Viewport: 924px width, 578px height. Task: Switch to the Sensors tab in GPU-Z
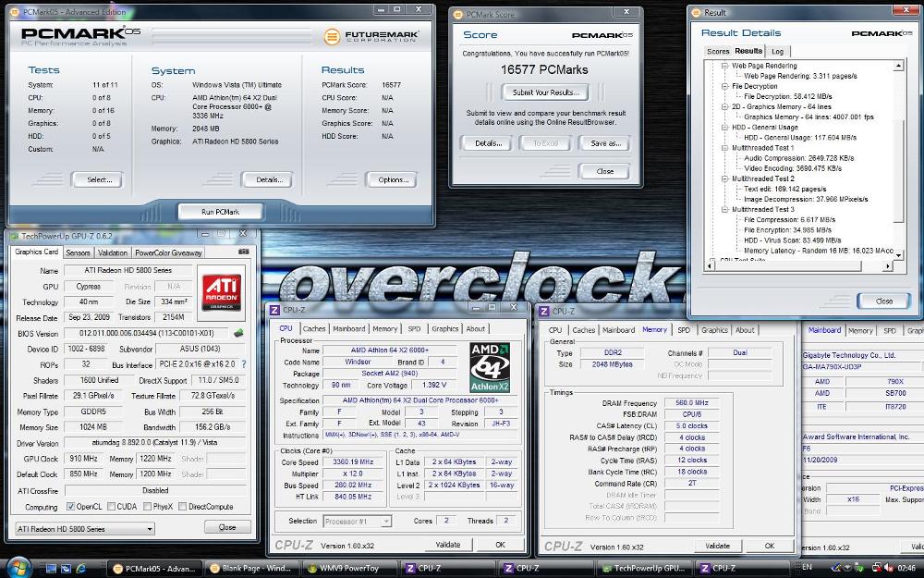(78, 252)
